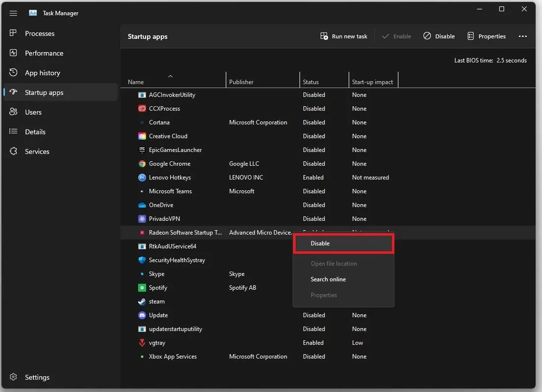Click the Enabled status of vgtray
Viewport: 542px width, 392px height.
pyautogui.click(x=313, y=342)
